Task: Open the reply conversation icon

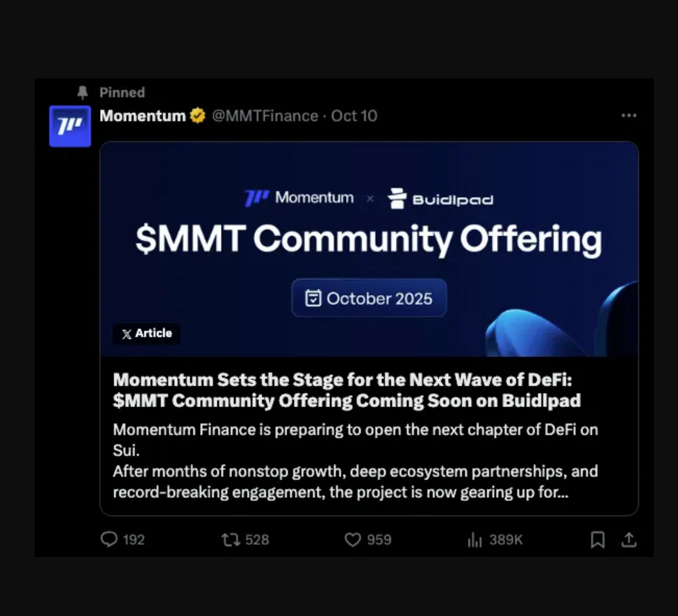Action: [x=109, y=540]
